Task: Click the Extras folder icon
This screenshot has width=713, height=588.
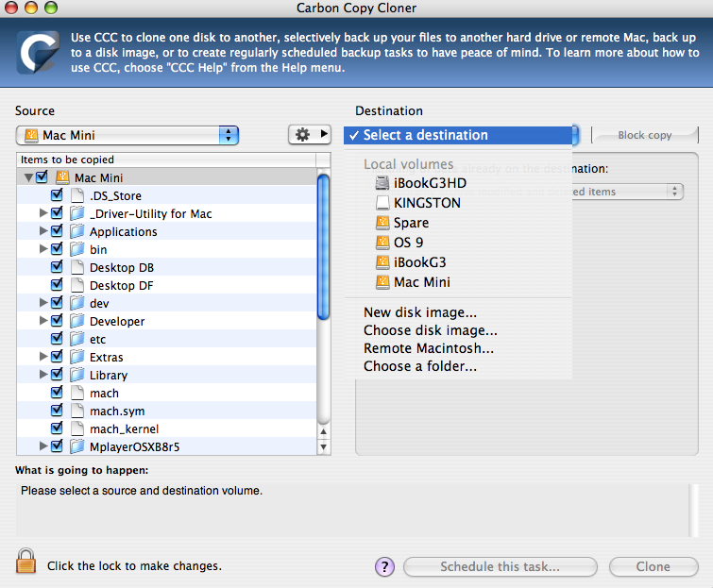Action: 77,357
